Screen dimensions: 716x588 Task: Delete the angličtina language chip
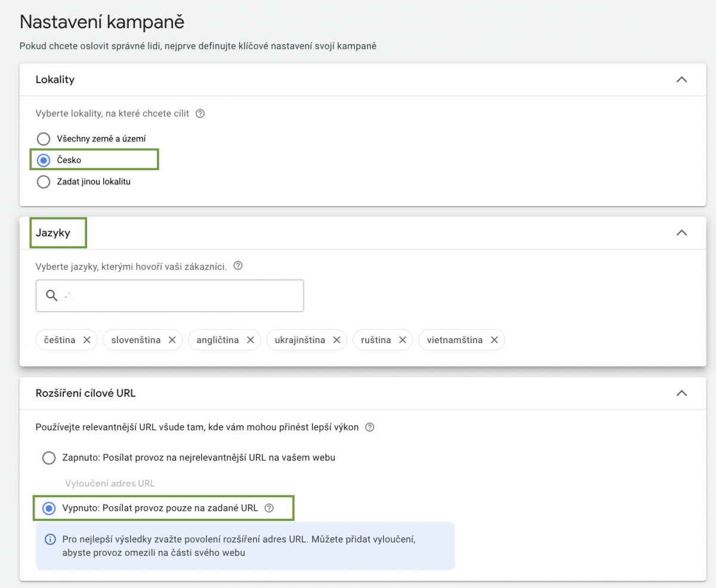(x=250, y=340)
